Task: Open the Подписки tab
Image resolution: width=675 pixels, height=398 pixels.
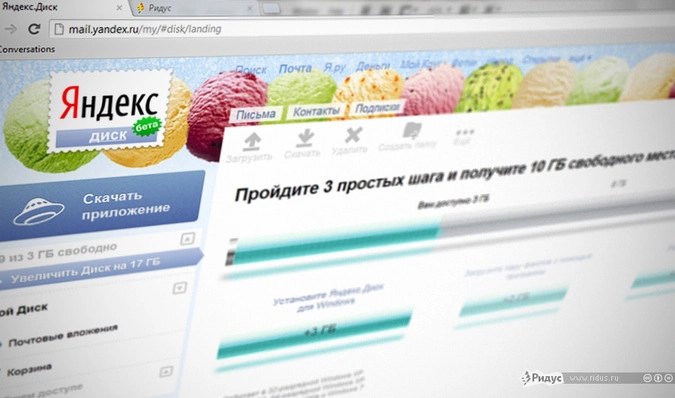Action: (x=377, y=108)
